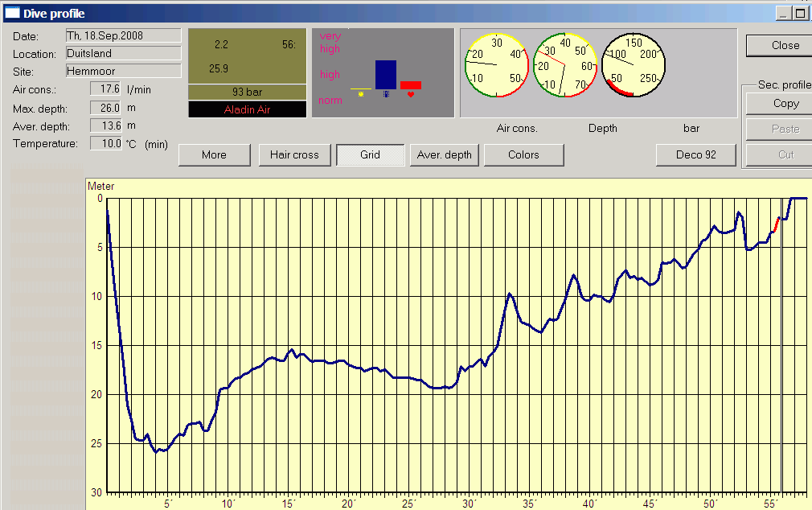This screenshot has height=510, width=812.
Task: Minimize the Dive profile window
Action: click(784, 13)
